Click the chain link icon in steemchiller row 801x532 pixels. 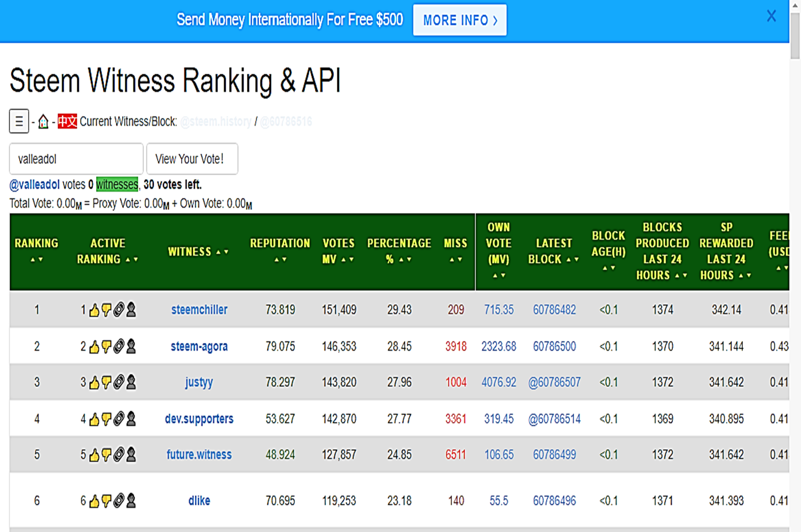point(119,310)
